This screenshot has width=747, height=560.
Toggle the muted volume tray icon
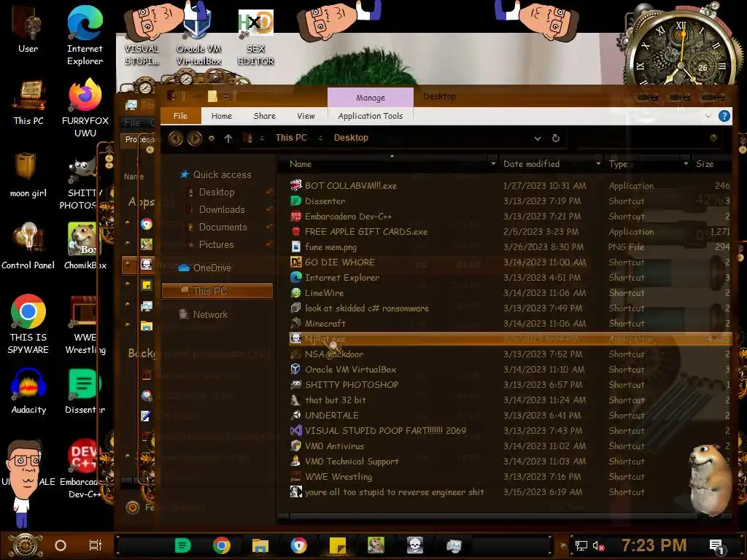click(x=598, y=545)
